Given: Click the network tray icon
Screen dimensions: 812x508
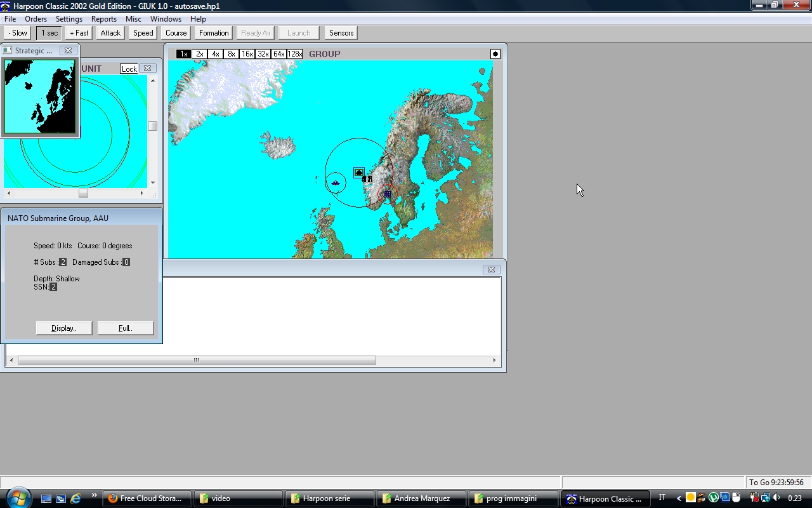Looking at the screenshot, I should [x=765, y=498].
